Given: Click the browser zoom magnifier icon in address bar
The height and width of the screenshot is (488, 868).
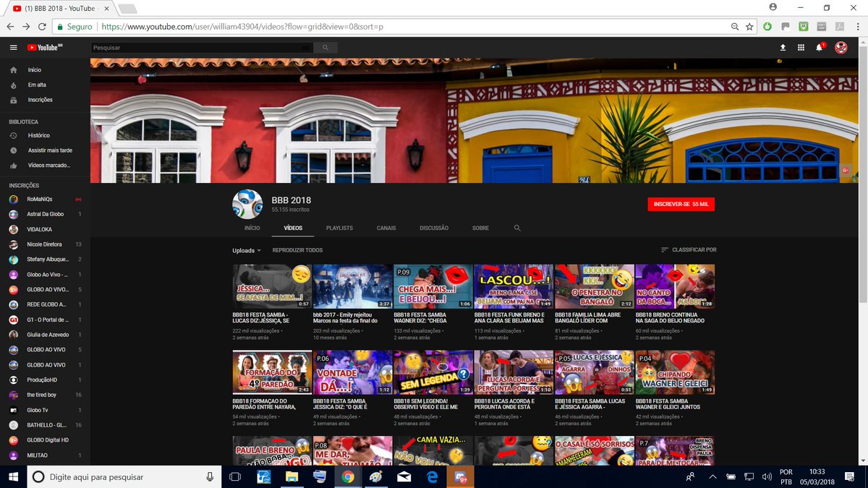Looking at the screenshot, I should click(735, 26).
